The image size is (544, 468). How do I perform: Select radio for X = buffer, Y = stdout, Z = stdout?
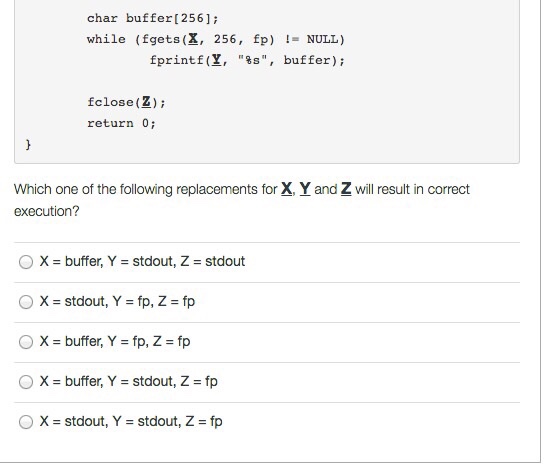[26, 262]
